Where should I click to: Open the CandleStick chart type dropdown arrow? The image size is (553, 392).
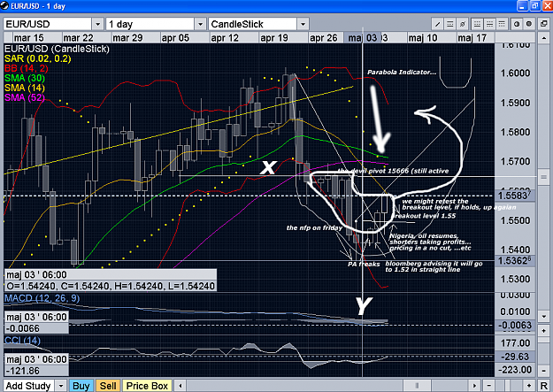click(303, 24)
